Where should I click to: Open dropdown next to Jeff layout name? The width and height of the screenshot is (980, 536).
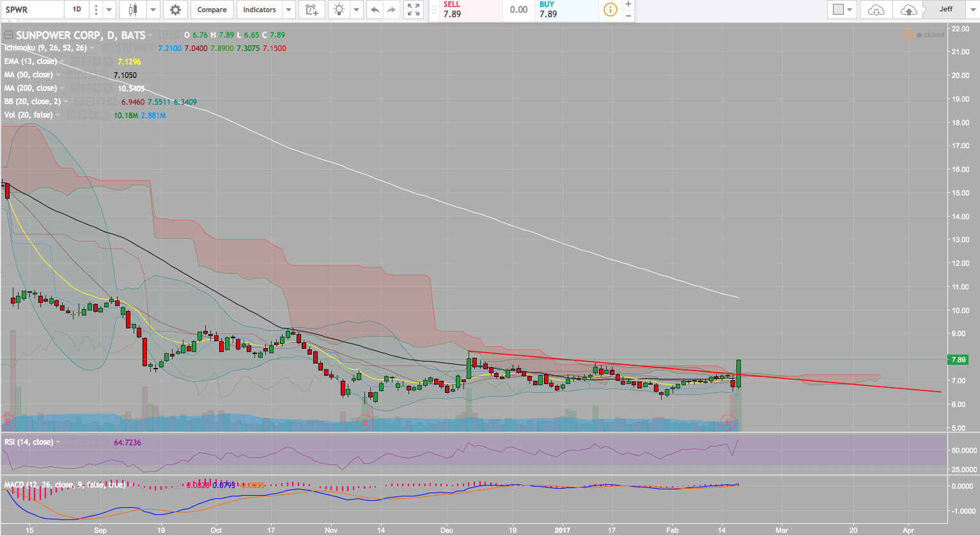[x=973, y=10]
